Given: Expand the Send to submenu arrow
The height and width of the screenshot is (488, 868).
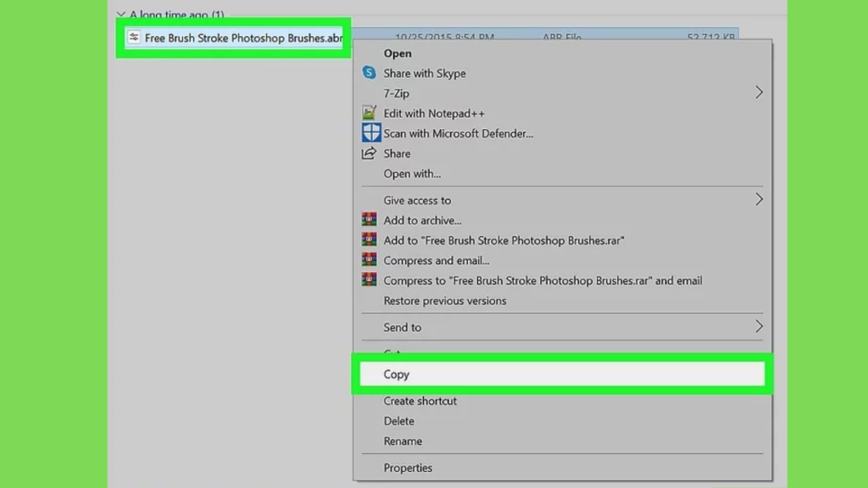Looking at the screenshot, I should 759,327.
